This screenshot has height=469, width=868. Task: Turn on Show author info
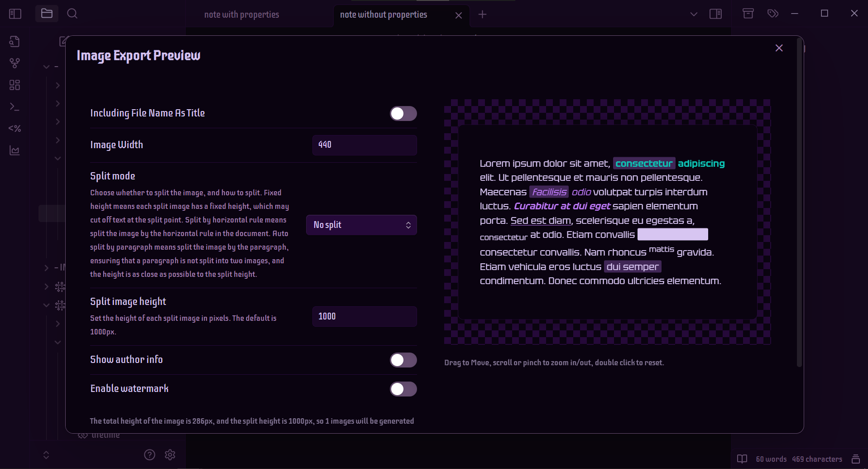[403, 360]
